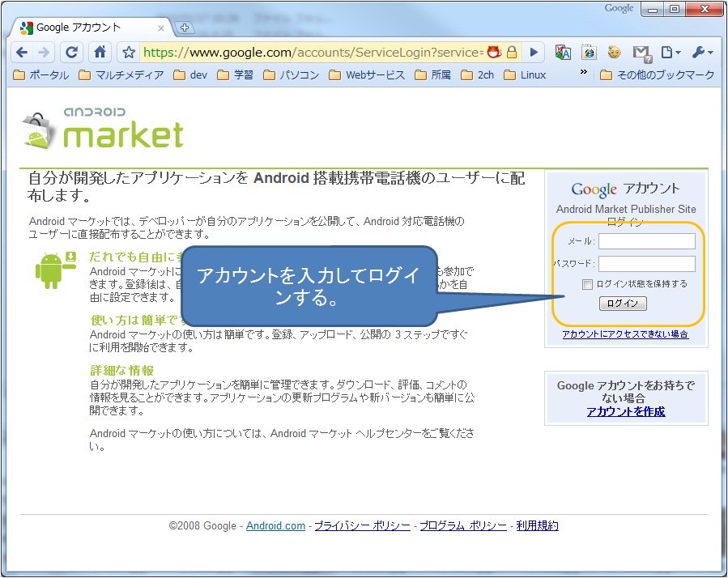The width and height of the screenshot is (728, 578).
Task: Focus the パスワード password field
Action: [x=647, y=264]
